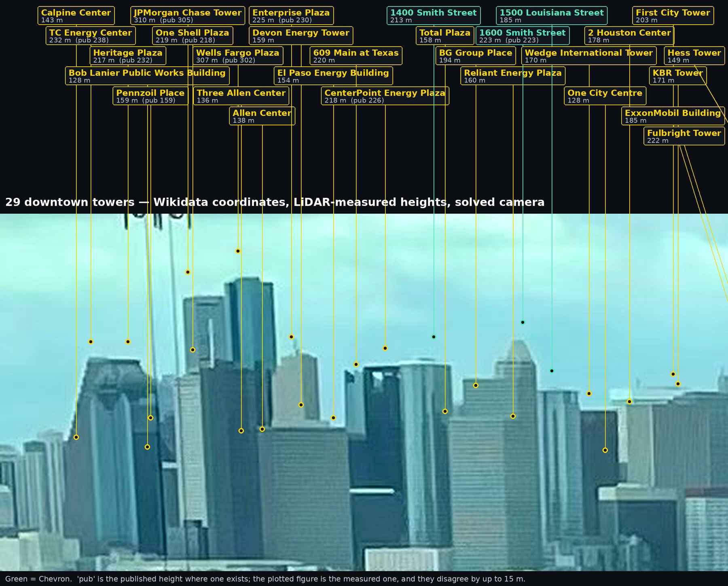The width and height of the screenshot is (728, 586).
Task: Select the Total Plaza label
Action: click(x=445, y=36)
